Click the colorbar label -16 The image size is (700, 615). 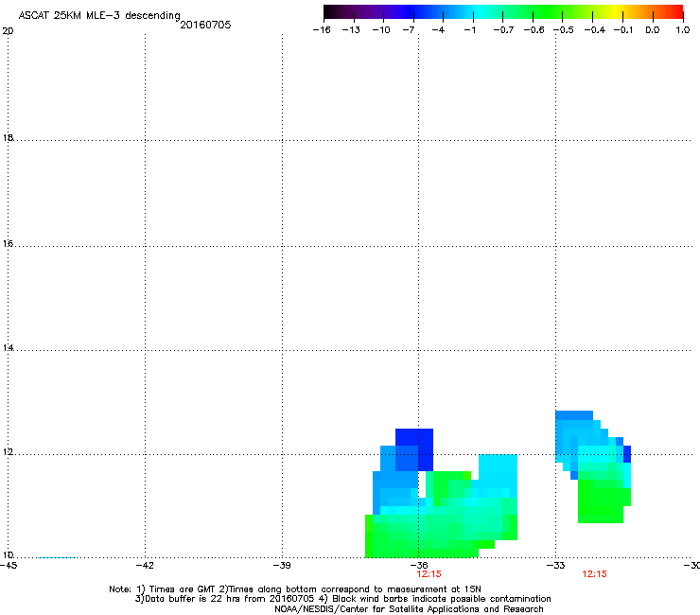tap(322, 30)
